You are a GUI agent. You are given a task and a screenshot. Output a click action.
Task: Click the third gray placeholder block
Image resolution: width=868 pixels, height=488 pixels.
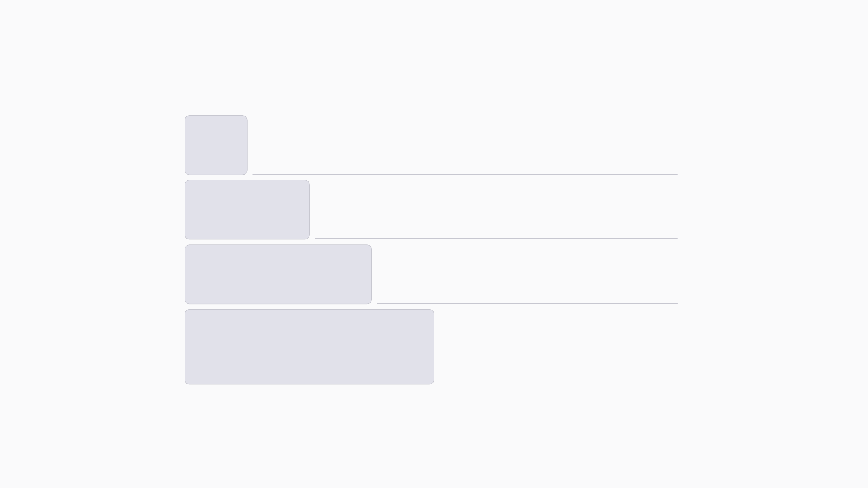(278, 274)
